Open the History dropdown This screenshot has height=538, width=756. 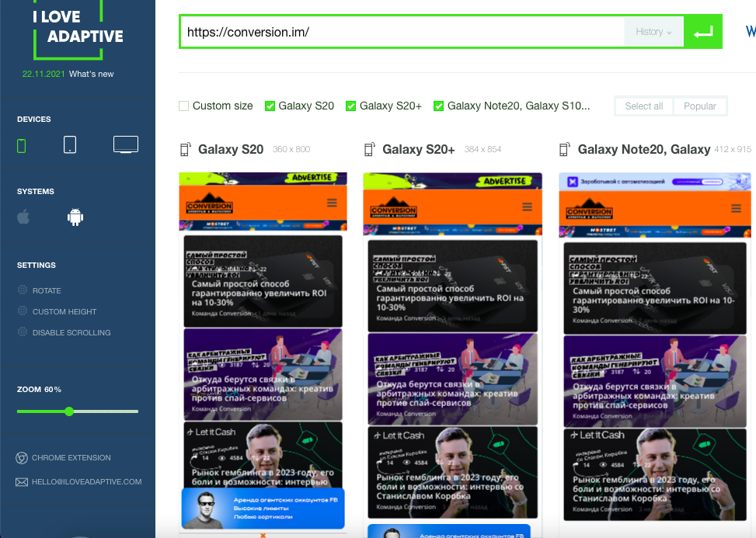point(653,32)
